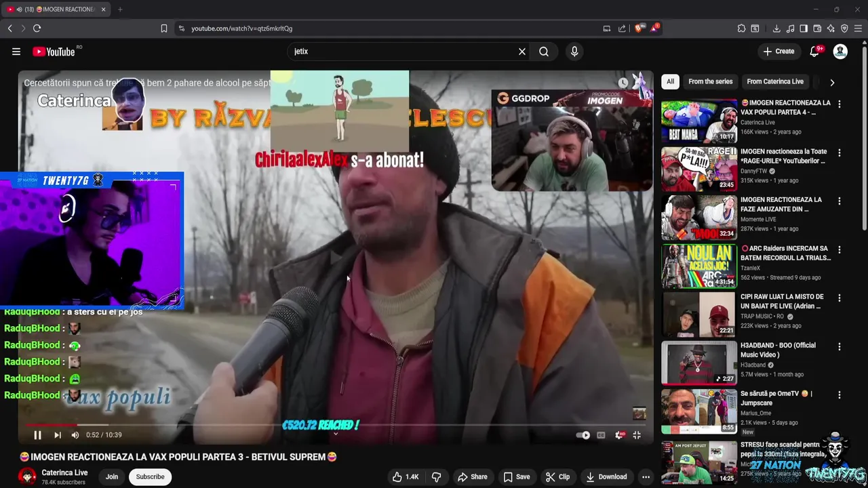Save video to a playlist
The image size is (868, 488).
pos(516,476)
